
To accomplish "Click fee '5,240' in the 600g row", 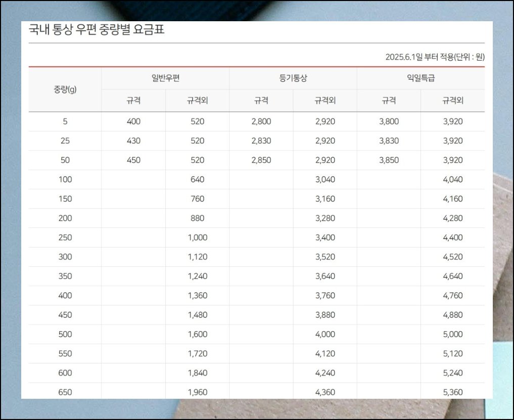I will (453, 373).
